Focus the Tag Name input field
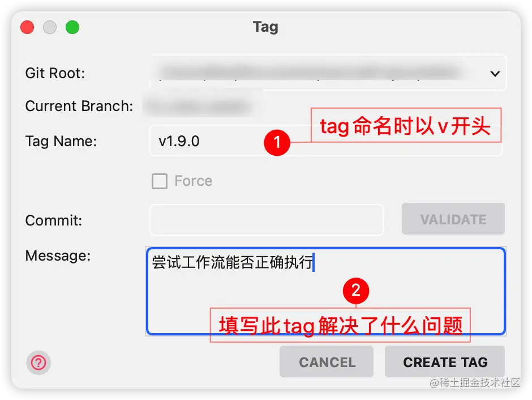This screenshot has height=400, width=532. click(x=326, y=141)
